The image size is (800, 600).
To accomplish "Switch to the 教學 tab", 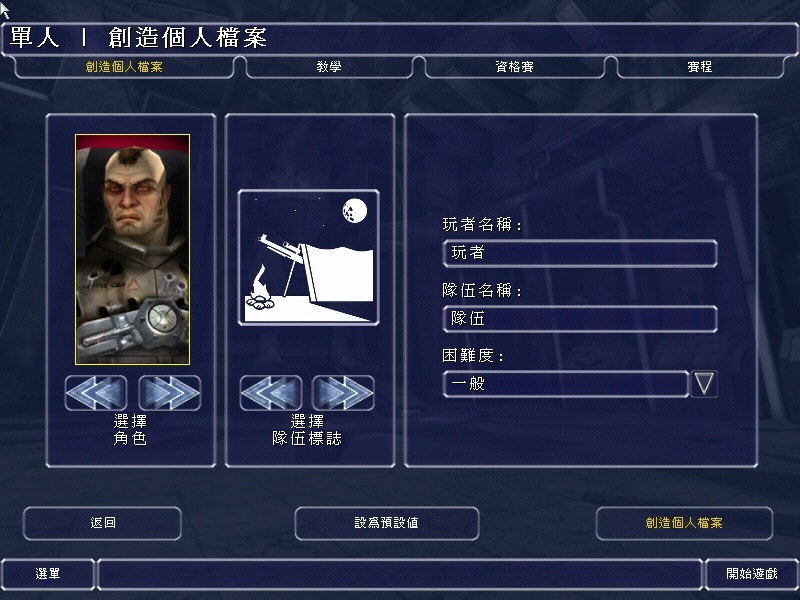I will tap(329, 67).
